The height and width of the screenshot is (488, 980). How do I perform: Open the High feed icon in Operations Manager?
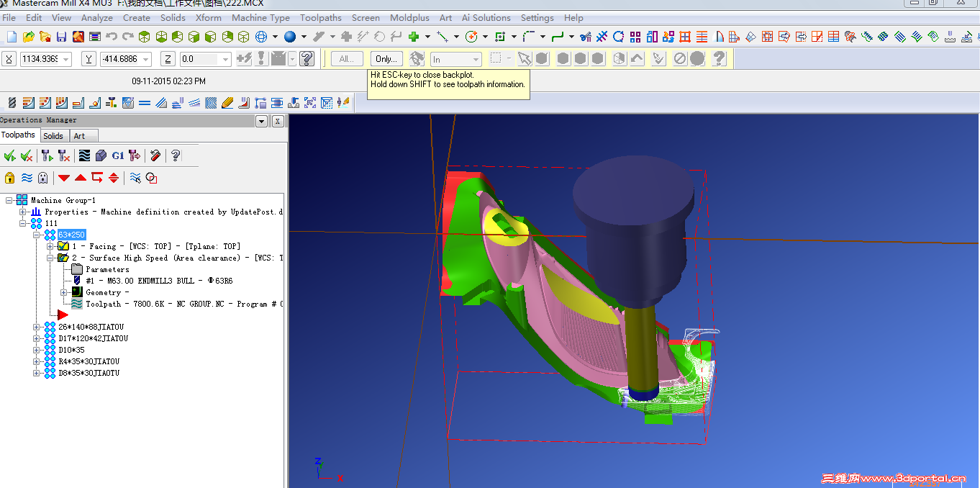(135, 155)
